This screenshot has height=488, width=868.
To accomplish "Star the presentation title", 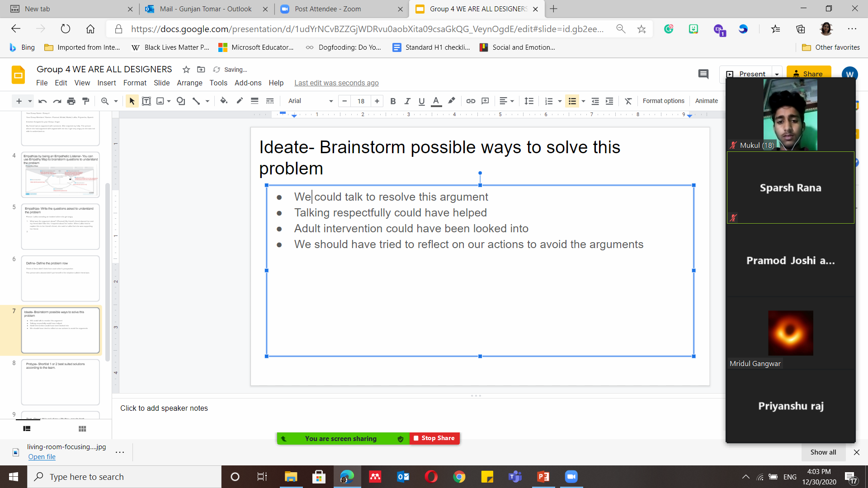I will 186,70.
